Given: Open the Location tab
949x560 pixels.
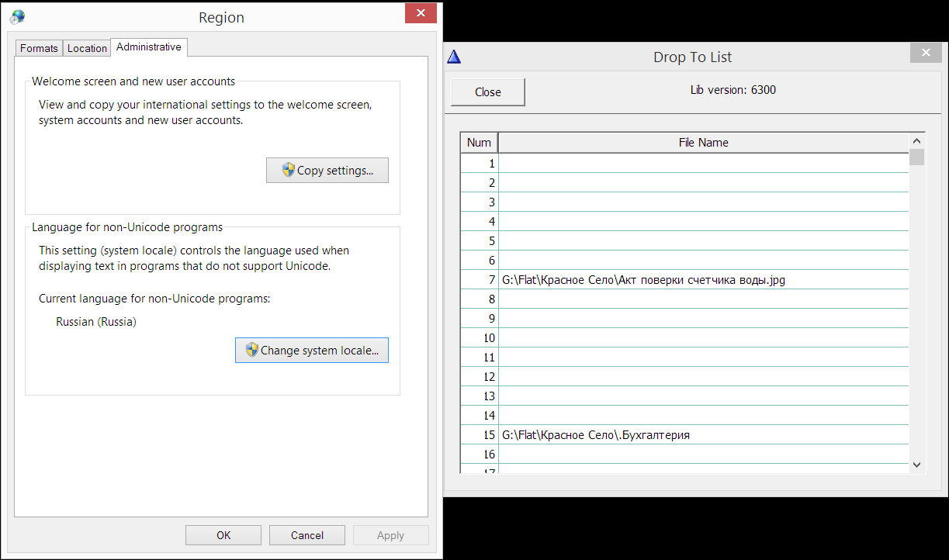Looking at the screenshot, I should (x=87, y=48).
